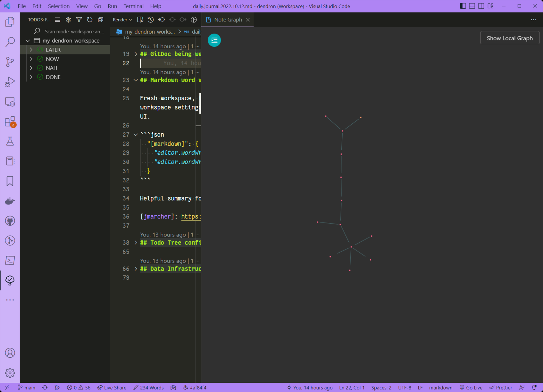Open Manage settings gear
Viewport: 543px width, 392px height.
[10, 373]
